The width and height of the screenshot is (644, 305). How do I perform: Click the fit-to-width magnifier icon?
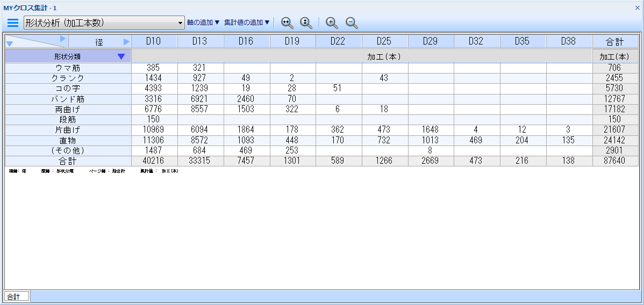point(287,23)
